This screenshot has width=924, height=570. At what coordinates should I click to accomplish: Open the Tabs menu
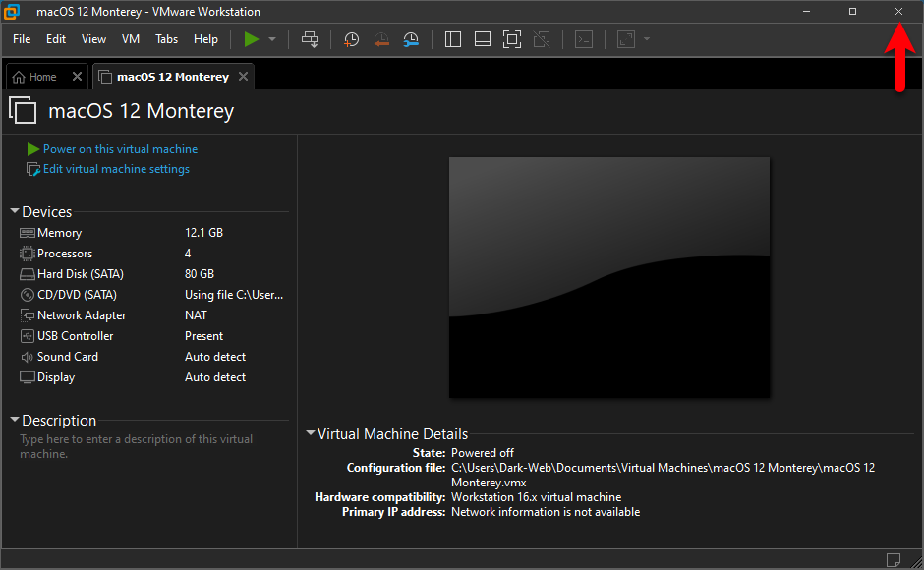point(167,39)
